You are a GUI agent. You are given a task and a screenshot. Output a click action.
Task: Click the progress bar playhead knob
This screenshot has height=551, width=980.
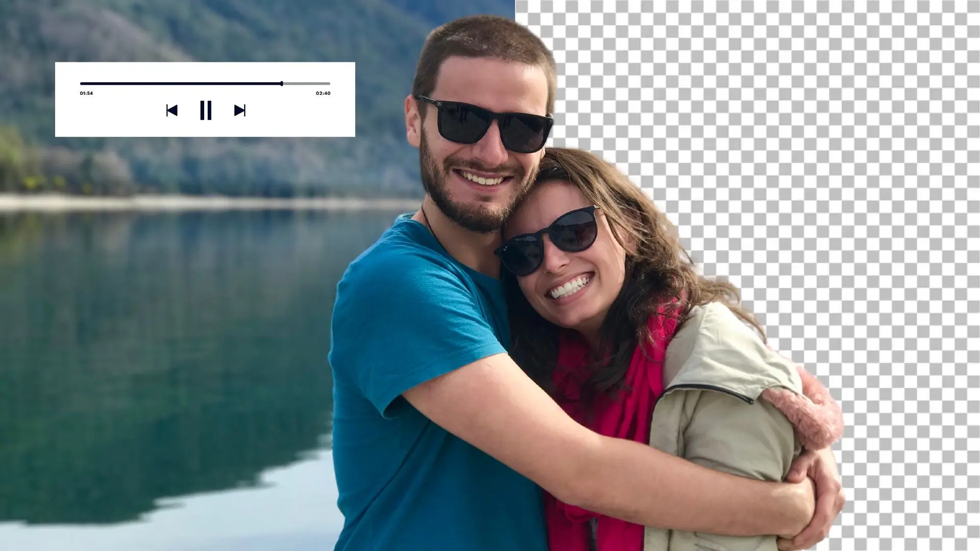(x=282, y=83)
